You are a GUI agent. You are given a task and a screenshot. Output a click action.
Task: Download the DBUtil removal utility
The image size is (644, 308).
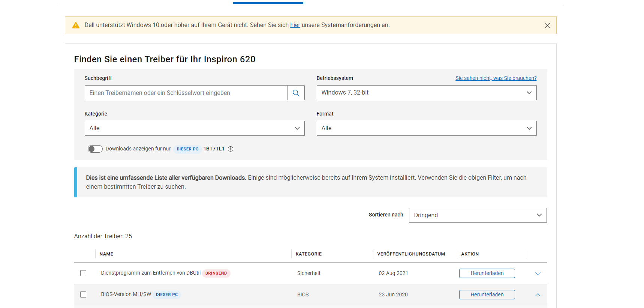[487, 273]
